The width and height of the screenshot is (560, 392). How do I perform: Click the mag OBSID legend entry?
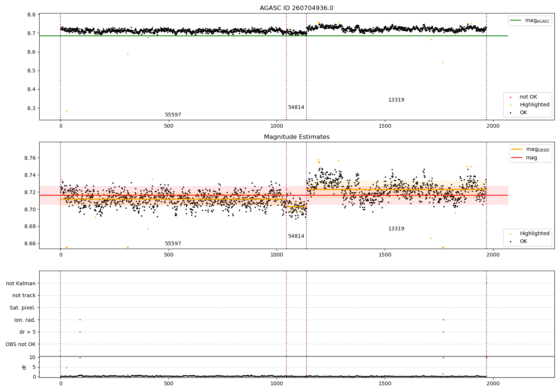point(530,149)
